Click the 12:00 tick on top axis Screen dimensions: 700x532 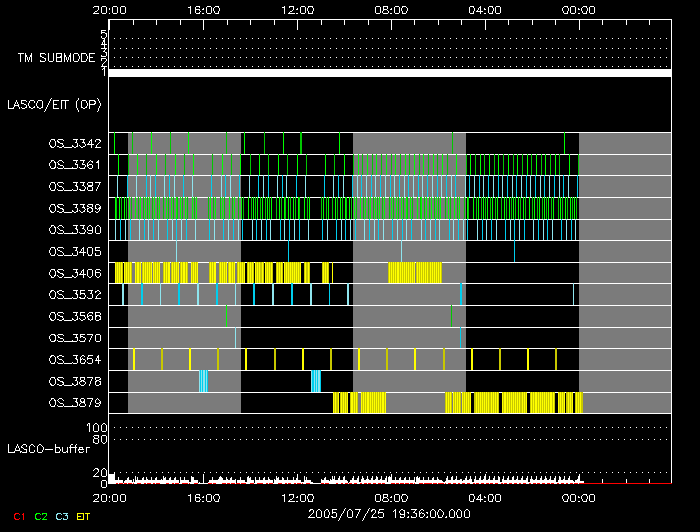298,9
